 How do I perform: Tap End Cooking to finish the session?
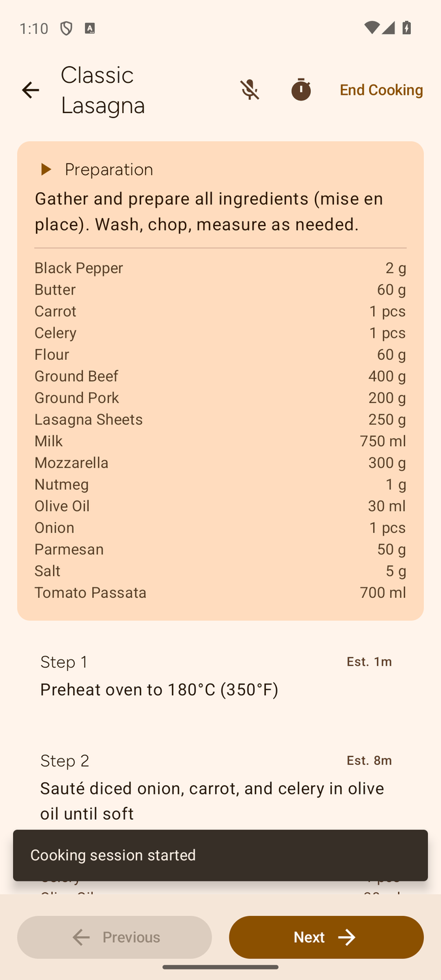tap(381, 90)
